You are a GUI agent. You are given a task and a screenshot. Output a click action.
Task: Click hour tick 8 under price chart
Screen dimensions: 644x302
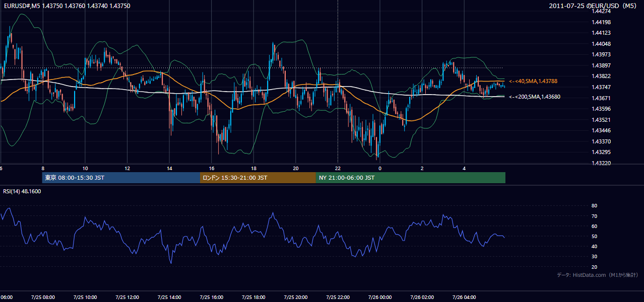click(x=43, y=169)
